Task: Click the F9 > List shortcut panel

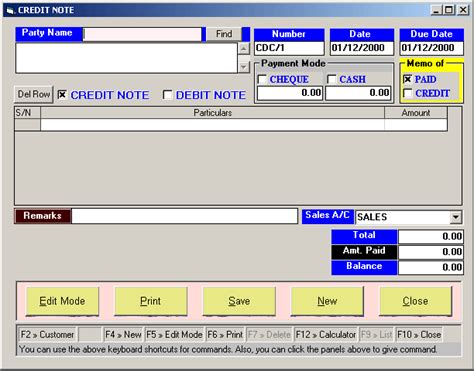Action: pyautogui.click(x=377, y=334)
